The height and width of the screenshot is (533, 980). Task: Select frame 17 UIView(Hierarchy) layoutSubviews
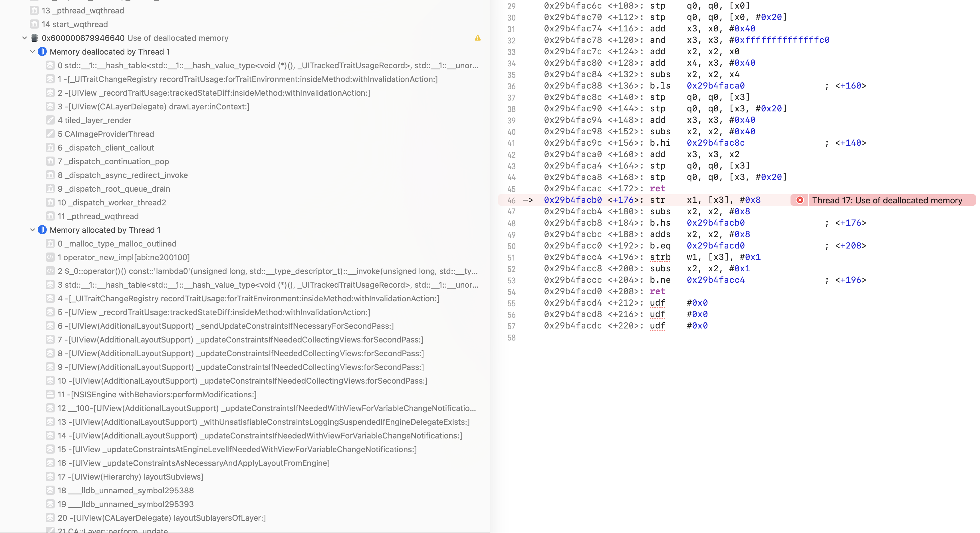click(130, 477)
